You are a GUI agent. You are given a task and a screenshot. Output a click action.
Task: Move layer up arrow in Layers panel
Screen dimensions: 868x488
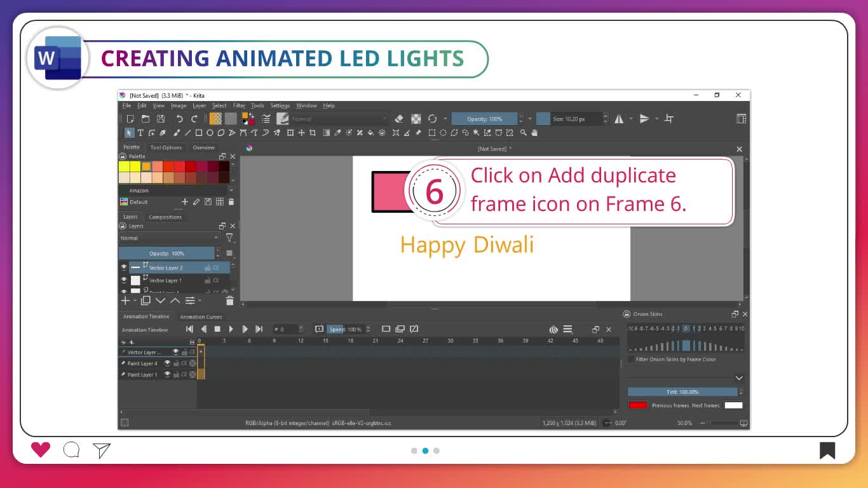[x=175, y=301]
